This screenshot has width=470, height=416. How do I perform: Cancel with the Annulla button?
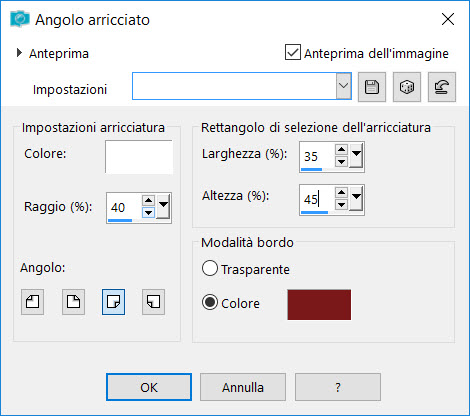point(243,387)
